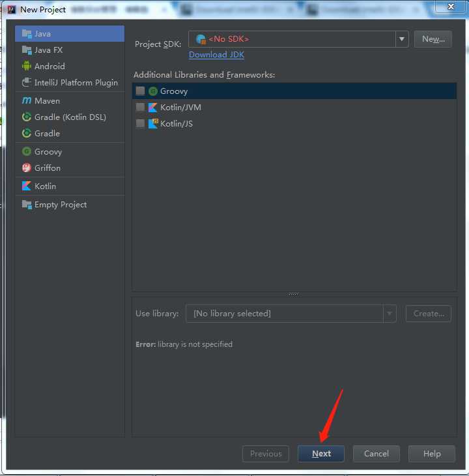Choose Empty Project option
This screenshot has height=476, width=469.
click(70, 205)
